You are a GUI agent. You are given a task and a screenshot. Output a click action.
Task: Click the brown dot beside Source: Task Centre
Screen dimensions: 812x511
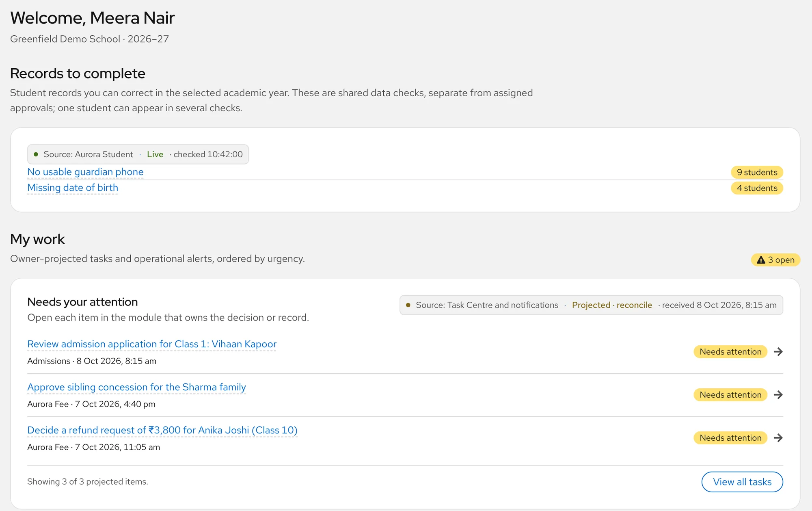408,305
